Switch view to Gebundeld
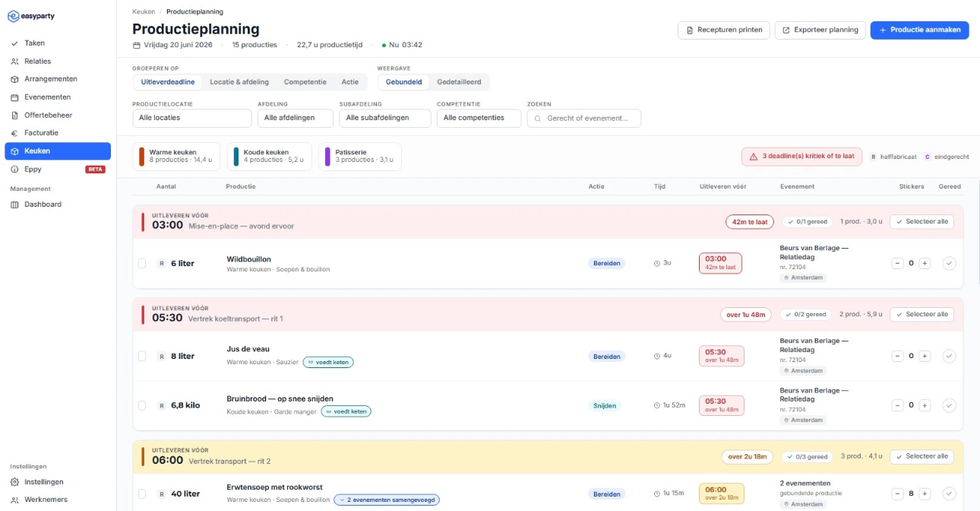 (x=404, y=82)
